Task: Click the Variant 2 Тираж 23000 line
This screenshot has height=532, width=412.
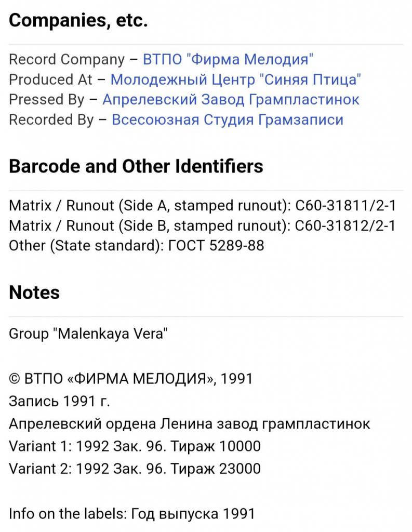Action: coord(135,469)
